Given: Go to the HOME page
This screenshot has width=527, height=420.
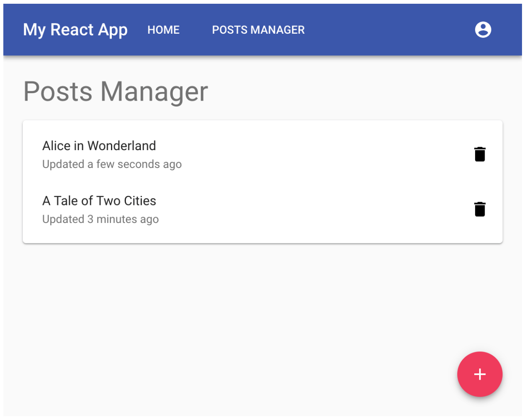Looking at the screenshot, I should pyautogui.click(x=163, y=30).
